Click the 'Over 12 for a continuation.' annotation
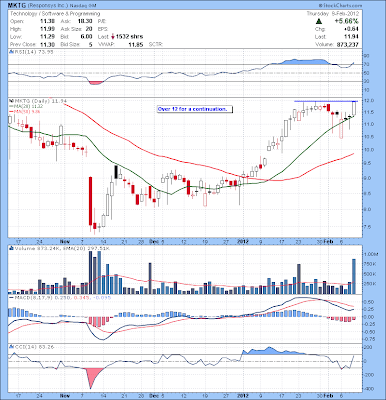Viewport: 386px width, 400px height. (x=194, y=109)
